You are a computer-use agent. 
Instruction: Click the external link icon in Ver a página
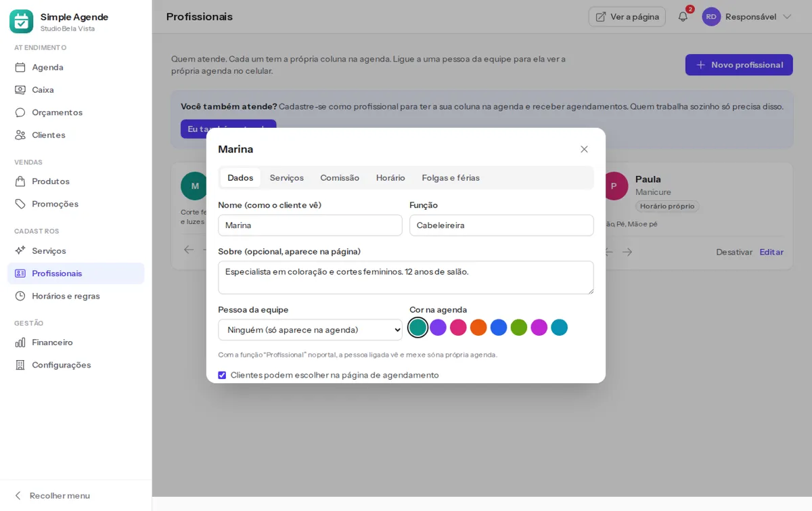pyautogui.click(x=601, y=16)
